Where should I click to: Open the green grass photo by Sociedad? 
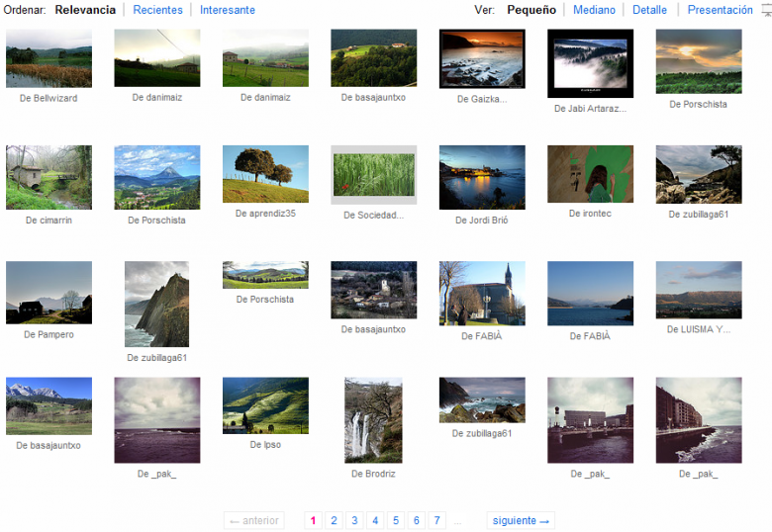pyautogui.click(x=374, y=175)
